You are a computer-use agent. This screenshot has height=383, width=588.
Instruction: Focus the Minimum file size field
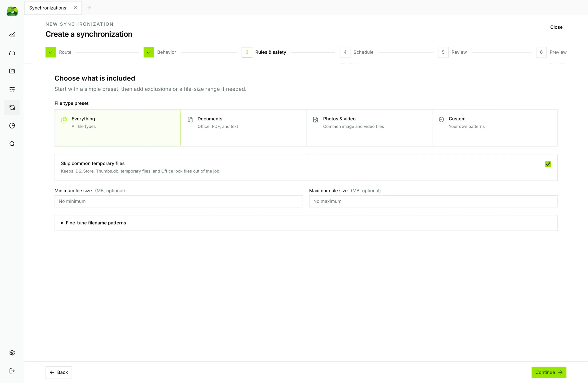point(179,201)
